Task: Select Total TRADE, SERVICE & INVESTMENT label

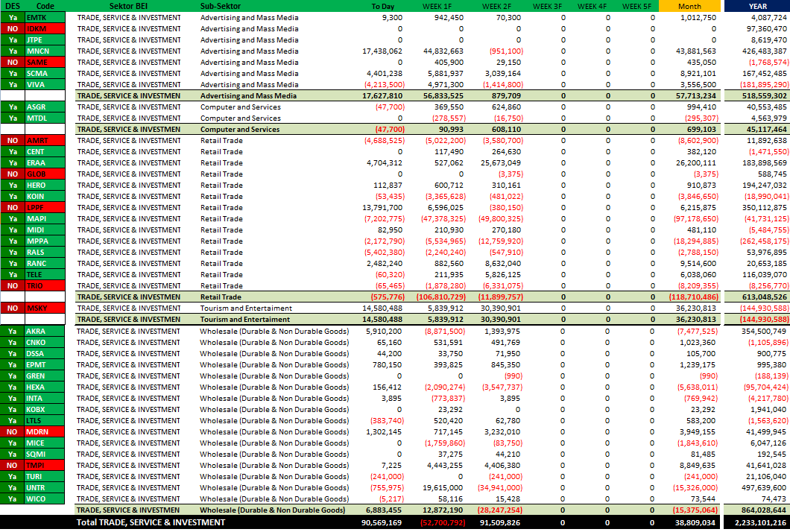Action: pyautogui.click(x=151, y=522)
